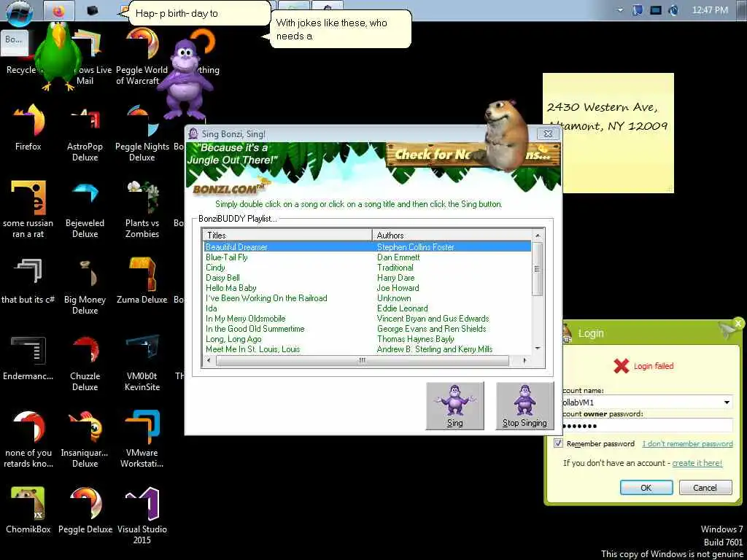Open the Insaniquarium Deluxe desktop icon
The height and width of the screenshot is (560, 747).
coord(85,438)
